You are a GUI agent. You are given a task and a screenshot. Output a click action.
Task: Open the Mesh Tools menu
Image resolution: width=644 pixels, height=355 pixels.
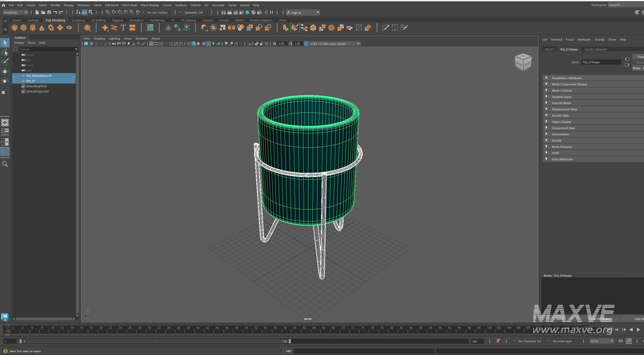coord(129,5)
